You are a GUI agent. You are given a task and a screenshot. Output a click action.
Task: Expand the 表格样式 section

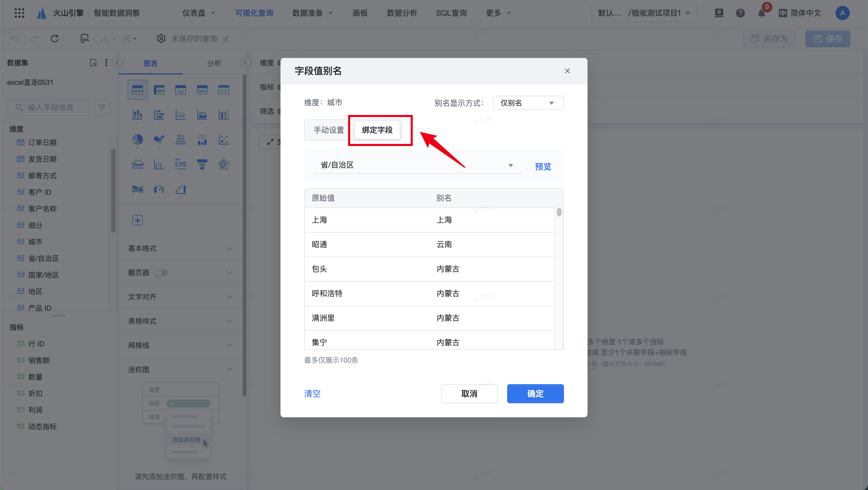(181, 321)
